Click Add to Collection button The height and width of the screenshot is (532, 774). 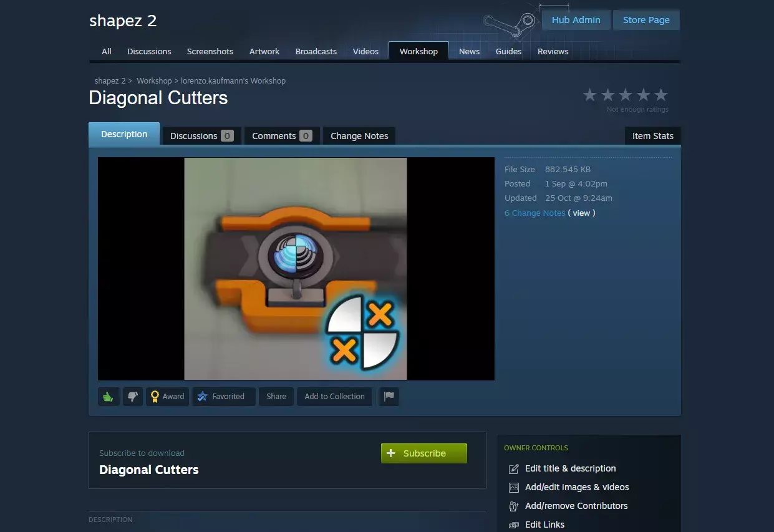tap(334, 396)
